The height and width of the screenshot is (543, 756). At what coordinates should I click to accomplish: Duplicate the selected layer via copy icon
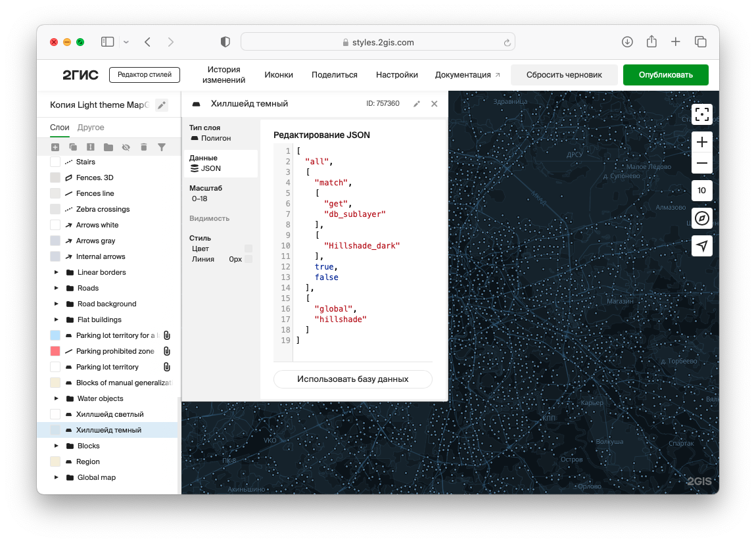point(73,147)
